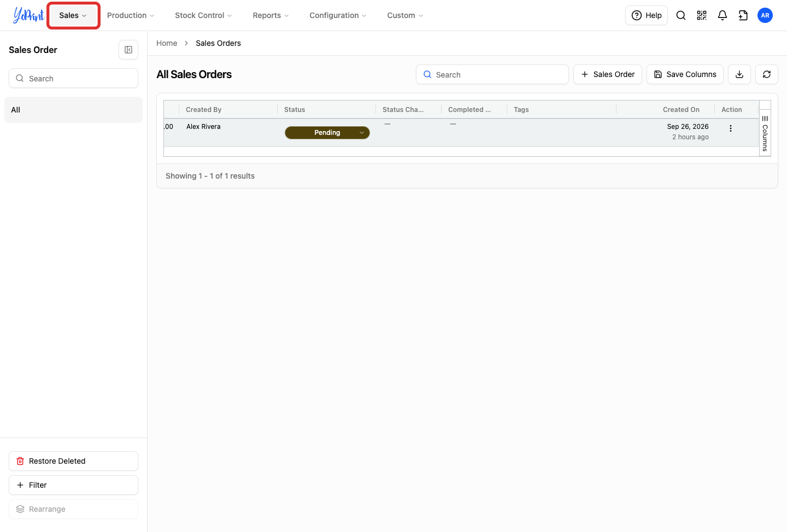Click Help button with question icon

click(647, 15)
